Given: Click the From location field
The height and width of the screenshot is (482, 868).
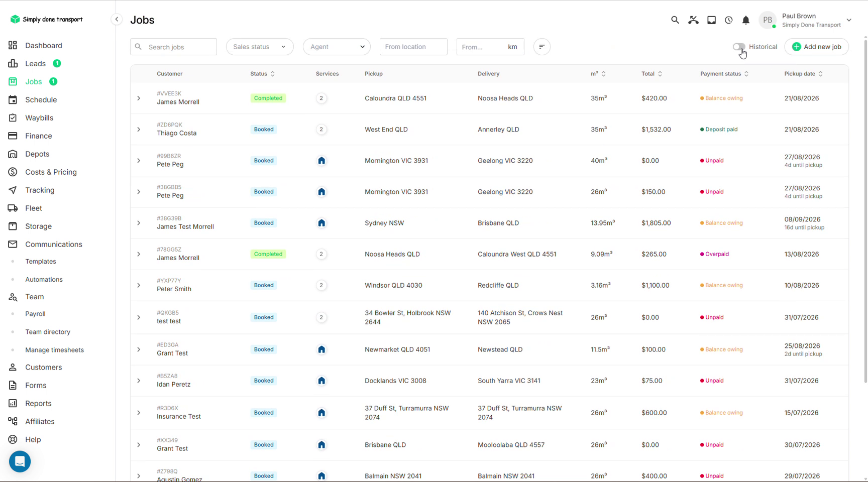Looking at the screenshot, I should 413,47.
